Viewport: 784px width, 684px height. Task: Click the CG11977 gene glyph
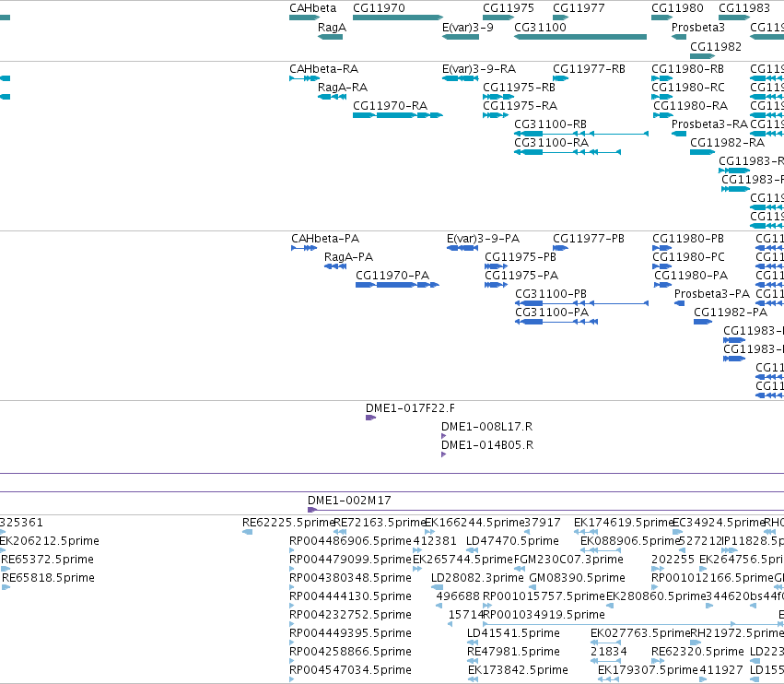coord(560,18)
